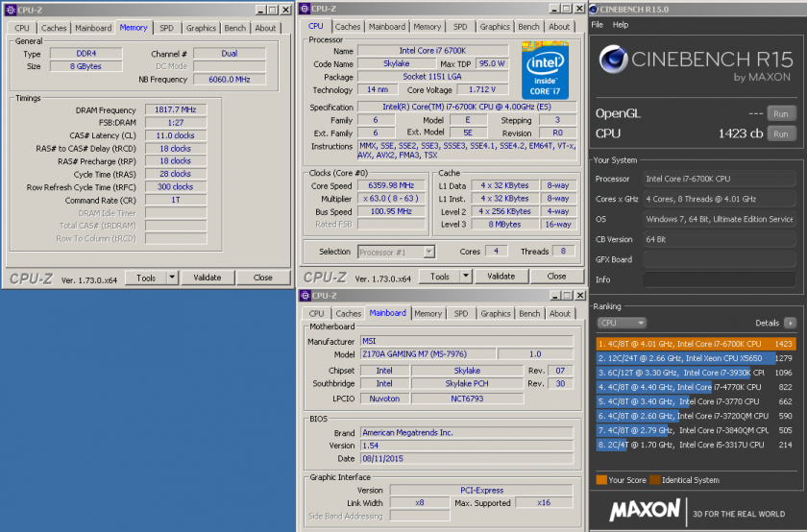Select ranking entry Core i7-3930K
The image size is (807, 532).
(696, 373)
